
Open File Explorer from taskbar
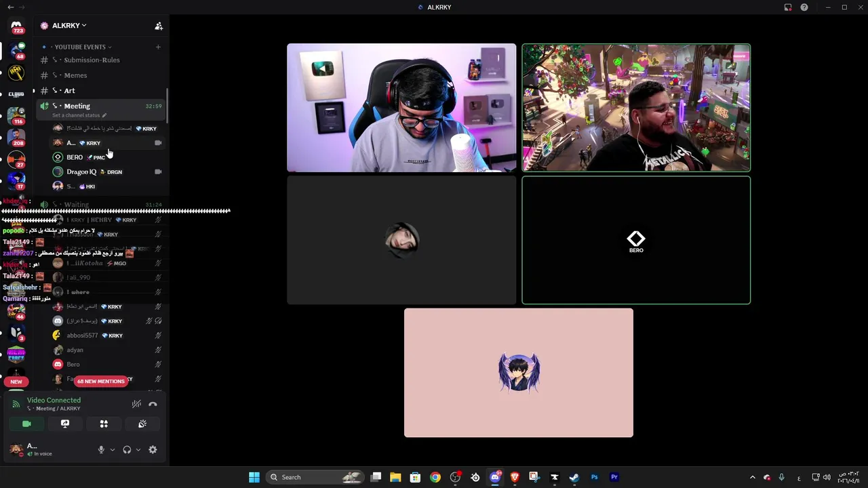coord(395,477)
